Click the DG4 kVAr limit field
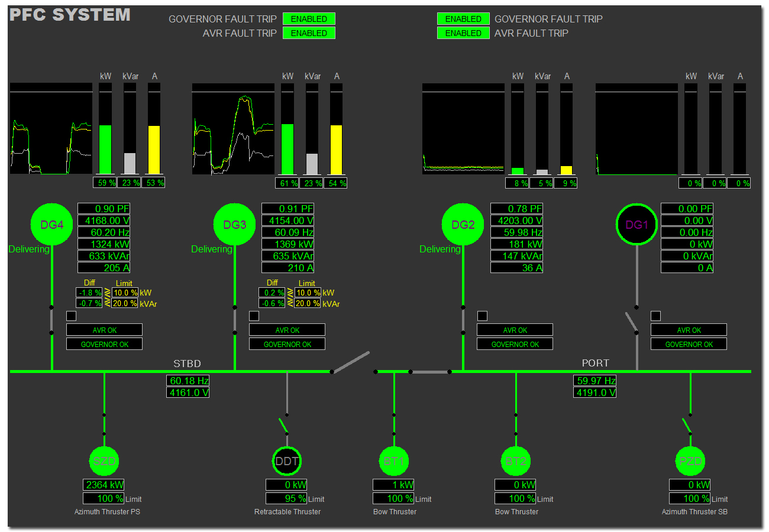The height and width of the screenshot is (532, 769). (x=125, y=303)
